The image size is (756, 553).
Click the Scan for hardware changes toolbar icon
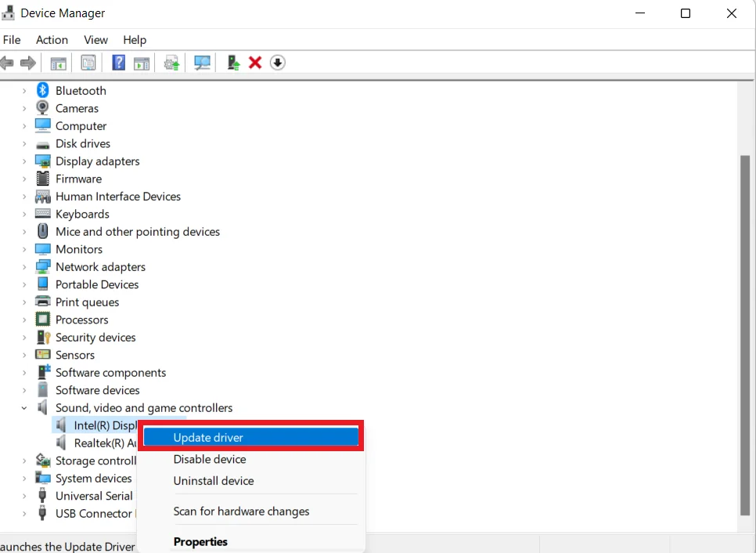(203, 63)
